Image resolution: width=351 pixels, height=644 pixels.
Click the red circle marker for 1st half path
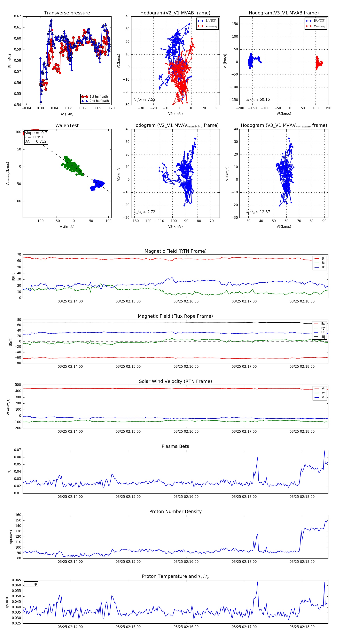(84, 96)
